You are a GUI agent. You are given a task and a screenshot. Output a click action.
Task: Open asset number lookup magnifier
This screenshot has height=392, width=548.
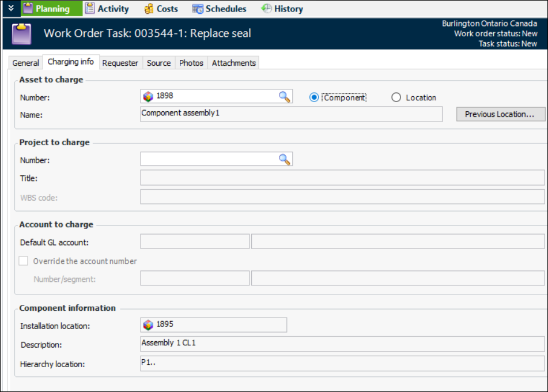pos(285,97)
